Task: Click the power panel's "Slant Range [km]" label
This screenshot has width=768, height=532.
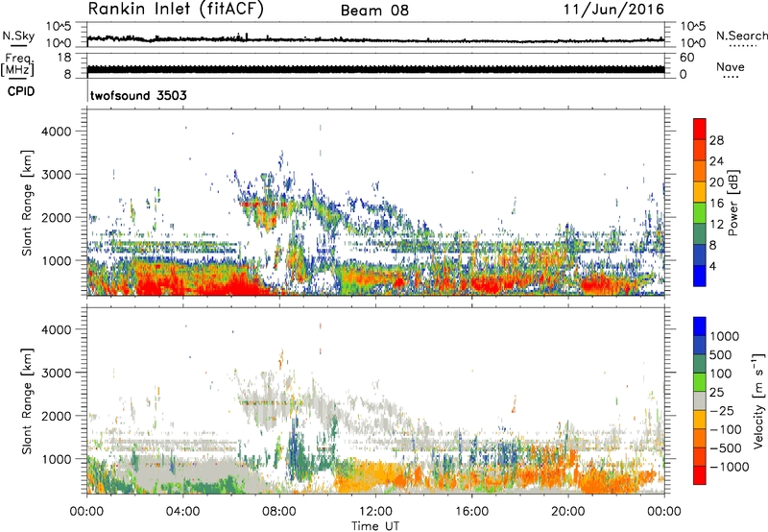Action: [27, 203]
